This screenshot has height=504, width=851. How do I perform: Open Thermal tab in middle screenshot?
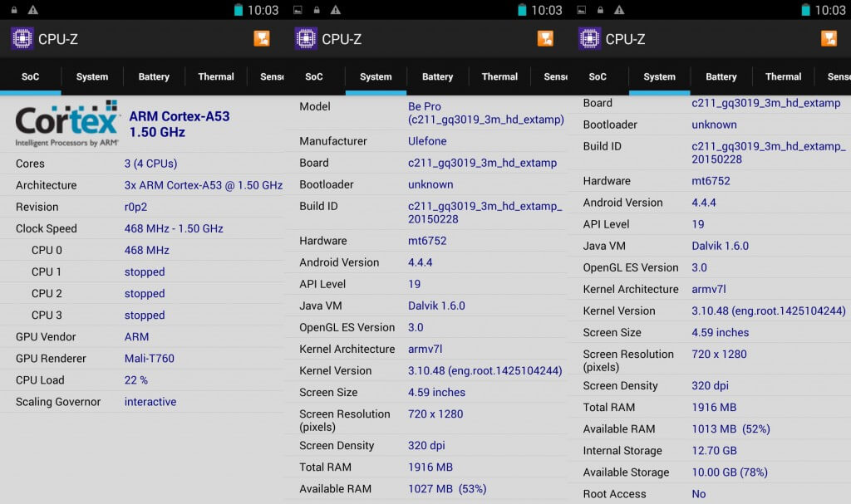coord(499,76)
